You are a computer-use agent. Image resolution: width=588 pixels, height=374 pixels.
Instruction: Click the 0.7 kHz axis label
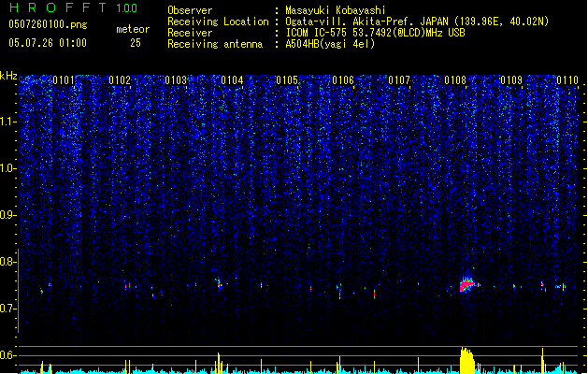coord(8,309)
